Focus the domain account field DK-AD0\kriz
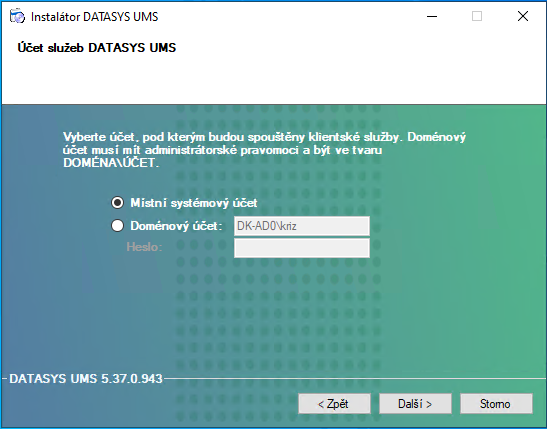 coord(302,226)
